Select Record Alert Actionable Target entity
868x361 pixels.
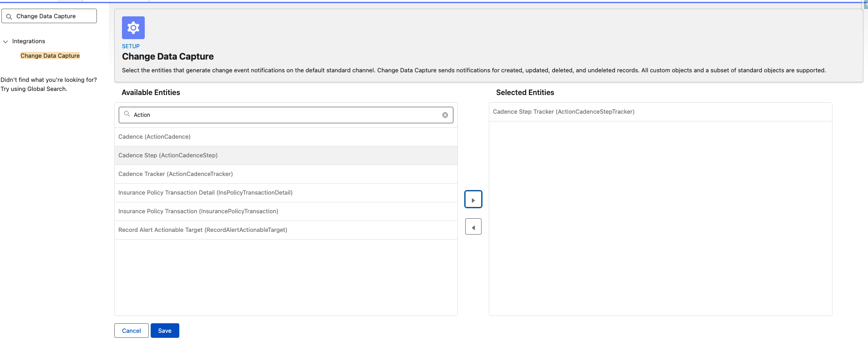(x=203, y=230)
